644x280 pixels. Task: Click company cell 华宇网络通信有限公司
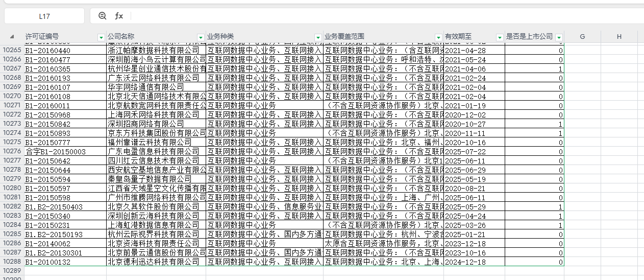click(x=156, y=87)
